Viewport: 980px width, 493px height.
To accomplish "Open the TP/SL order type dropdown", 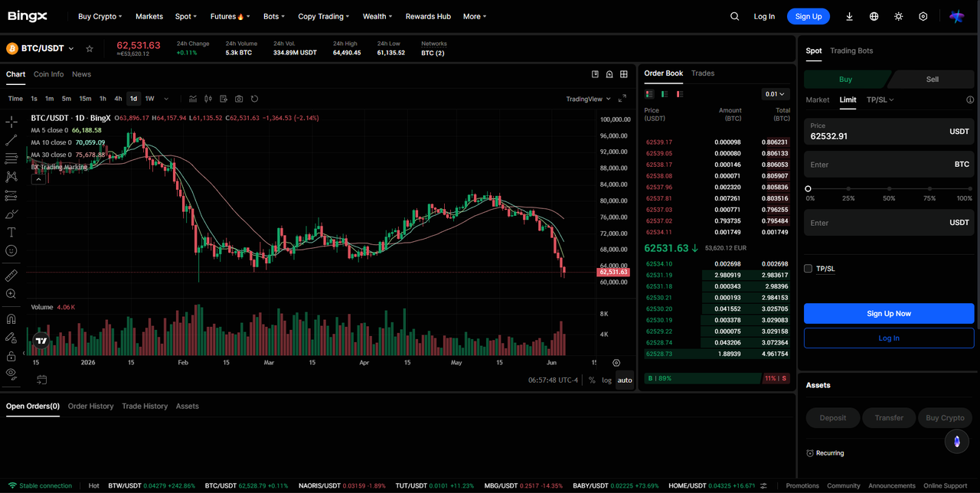I will point(880,100).
